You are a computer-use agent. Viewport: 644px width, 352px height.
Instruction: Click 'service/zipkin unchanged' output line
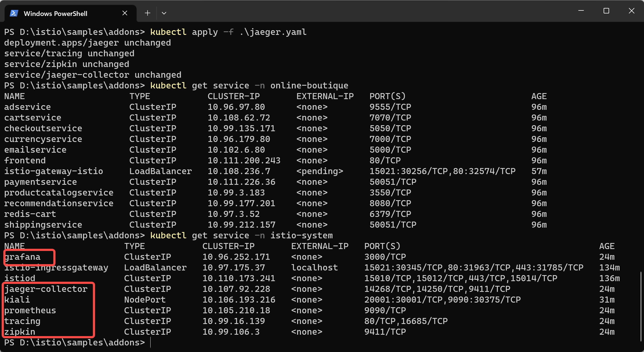click(66, 64)
